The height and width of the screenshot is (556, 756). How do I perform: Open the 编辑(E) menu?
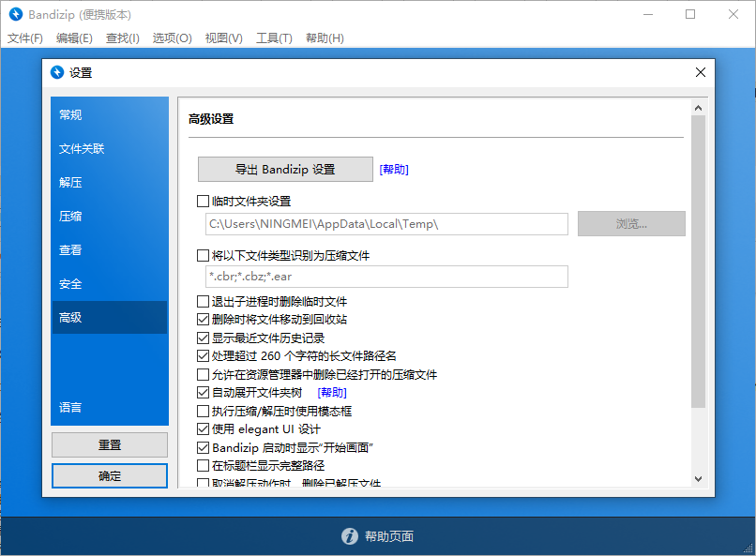point(74,38)
